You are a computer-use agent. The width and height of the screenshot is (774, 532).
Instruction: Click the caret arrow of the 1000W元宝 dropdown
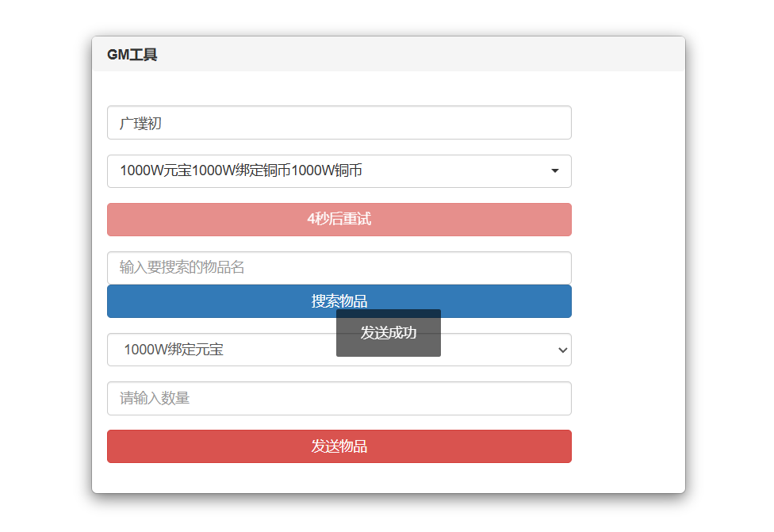(x=554, y=171)
